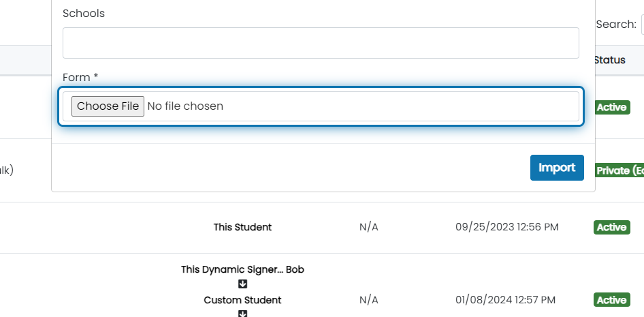Click the Active badge in Custom Student row
644x317 pixels.
point(611,300)
